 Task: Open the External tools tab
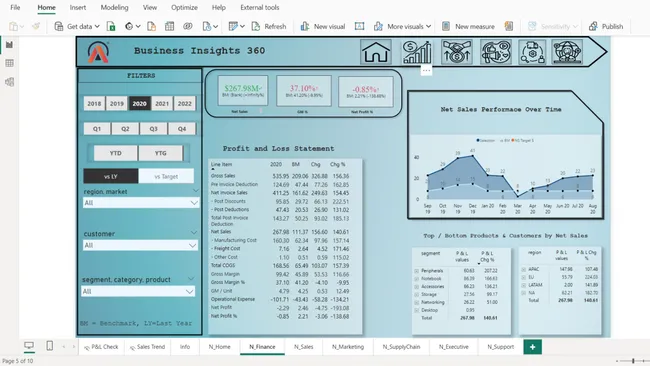click(x=260, y=7)
